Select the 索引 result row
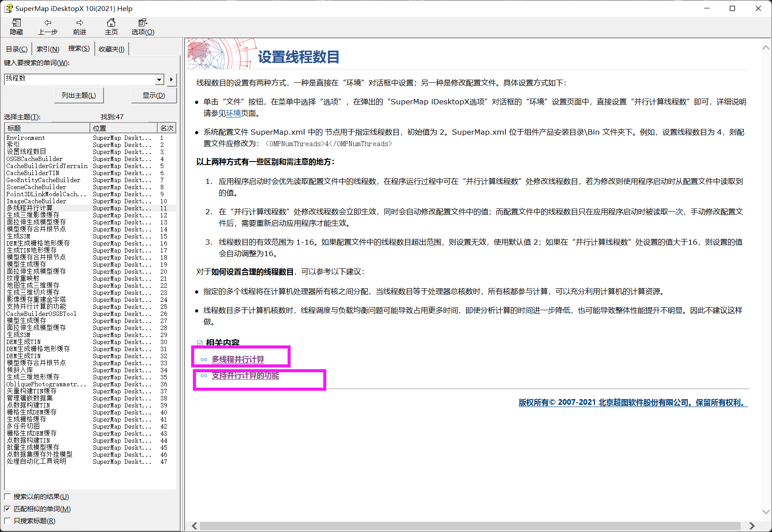The height and width of the screenshot is (532, 772). pos(90,145)
